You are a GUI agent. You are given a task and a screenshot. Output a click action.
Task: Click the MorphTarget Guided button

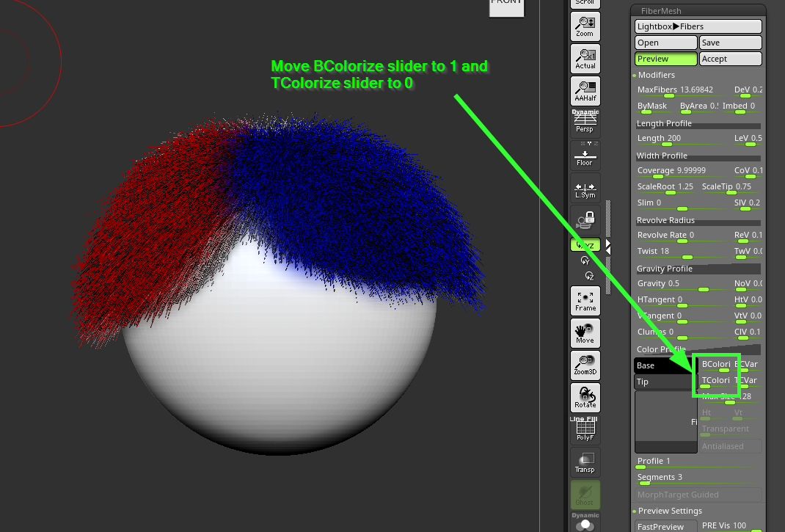[698, 495]
